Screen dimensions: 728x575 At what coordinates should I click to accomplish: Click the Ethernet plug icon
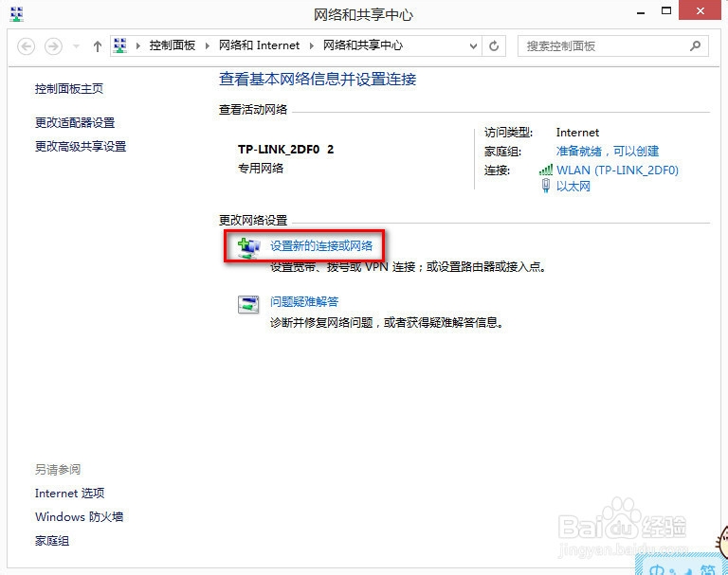tap(546, 186)
